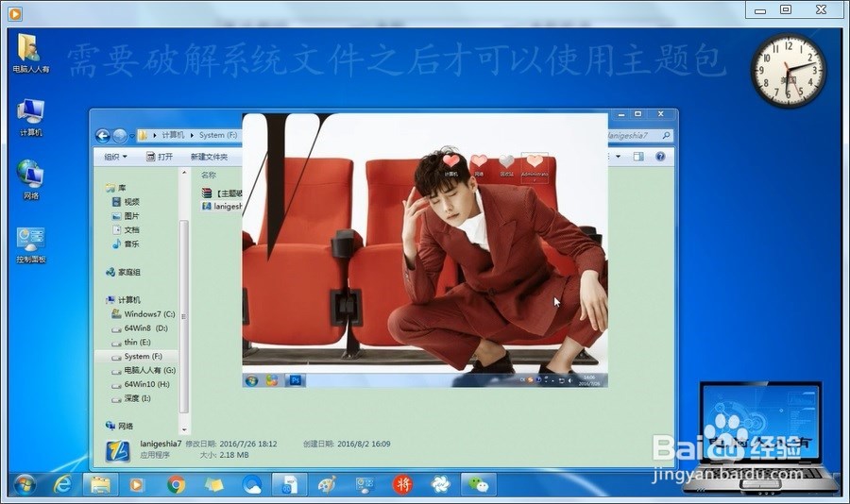Open the red 将 chess icon on taskbar
This screenshot has width=850, height=504.
[402, 484]
